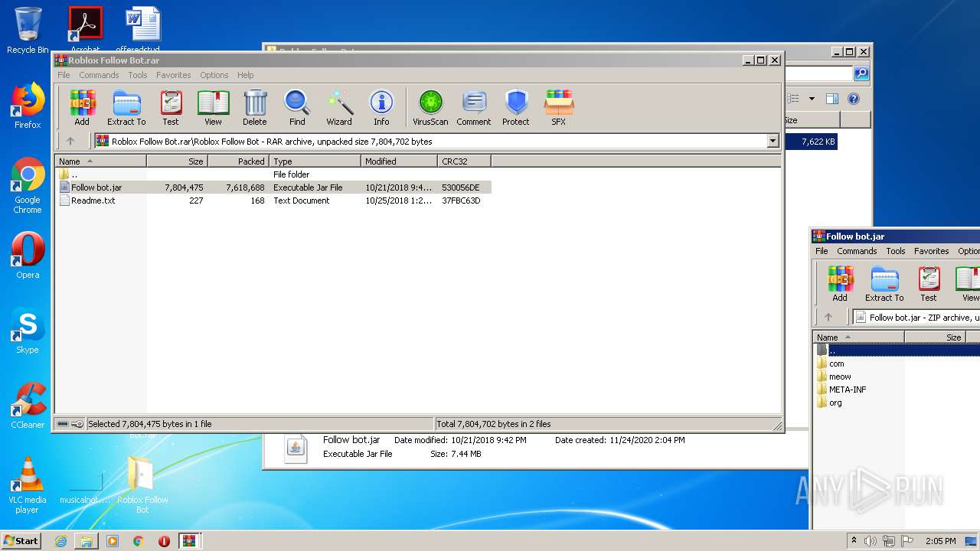Screen dimensions: 980x551
Task: Select the META-INF folder
Action: [x=841, y=390]
